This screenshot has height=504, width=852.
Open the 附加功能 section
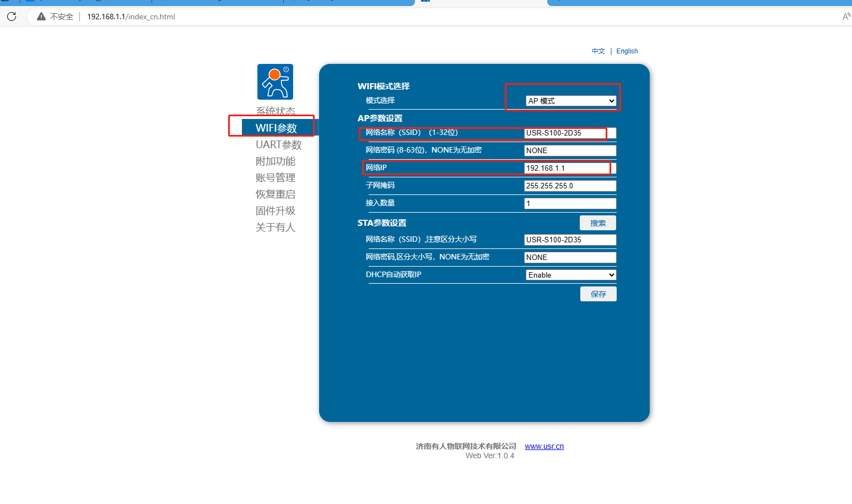point(276,161)
